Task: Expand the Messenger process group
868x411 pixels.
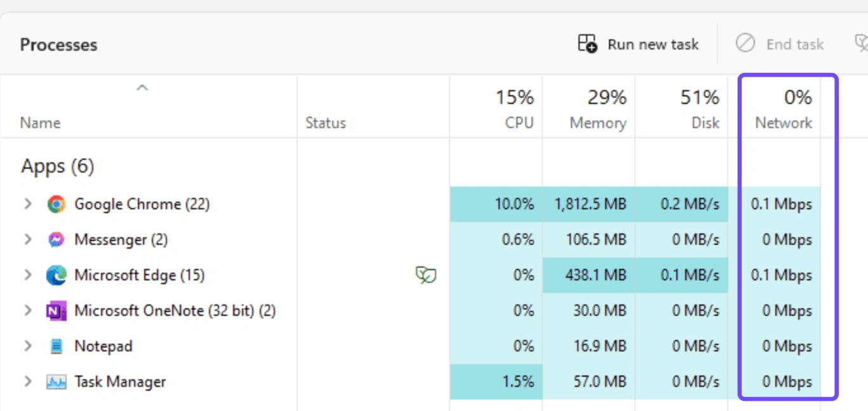Action: pyautogui.click(x=27, y=240)
